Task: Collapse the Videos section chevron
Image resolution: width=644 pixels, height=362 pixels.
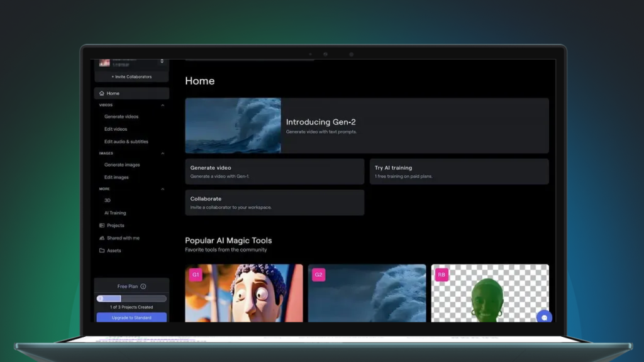Action: (163, 106)
